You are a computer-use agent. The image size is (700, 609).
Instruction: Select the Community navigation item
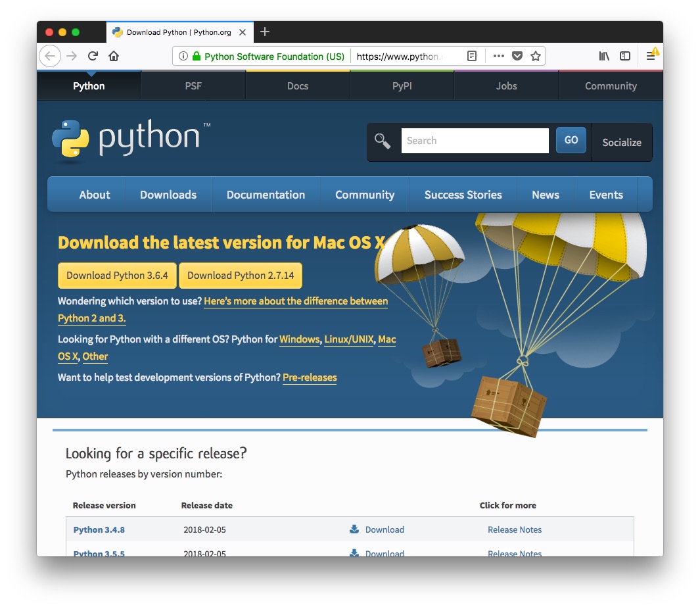tap(364, 194)
